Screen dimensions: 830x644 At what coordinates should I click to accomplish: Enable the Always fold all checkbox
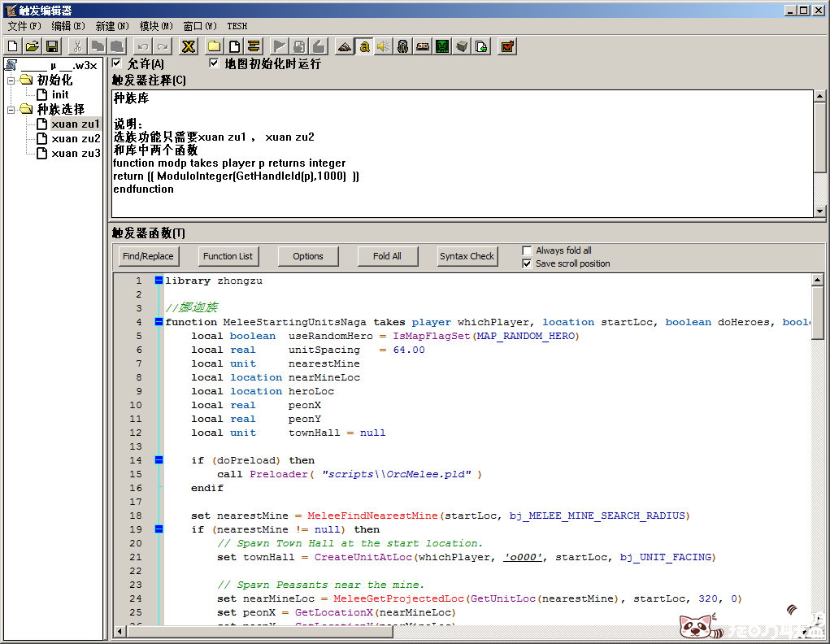point(527,250)
